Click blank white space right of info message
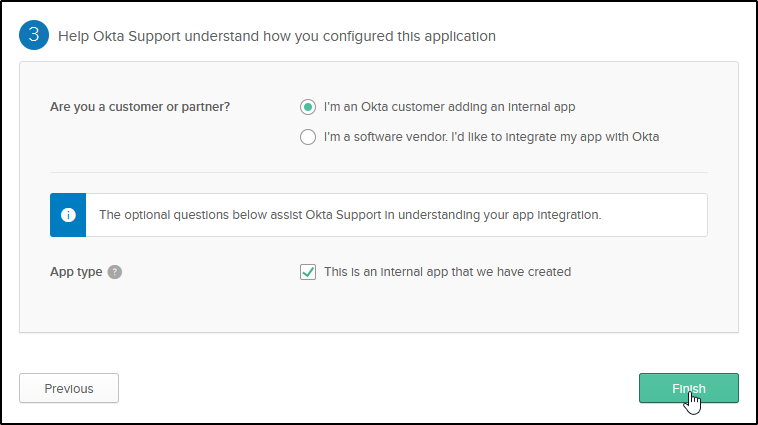Image resolution: width=758 pixels, height=425 pixels. (660, 215)
